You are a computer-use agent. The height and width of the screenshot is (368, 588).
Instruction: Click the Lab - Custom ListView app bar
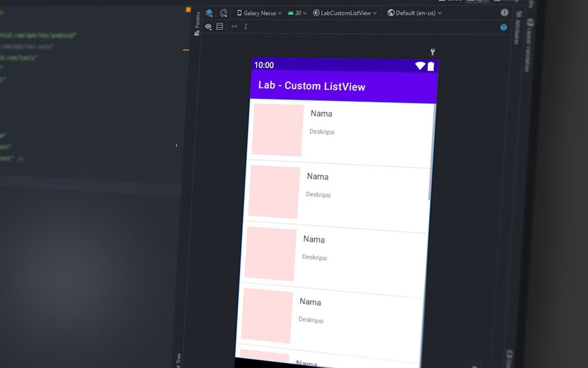(344, 87)
